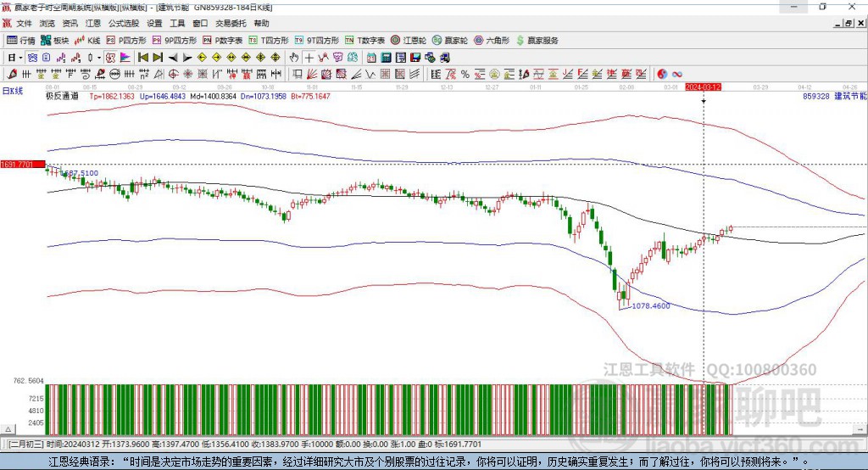Open the 帮助 menu
The height and width of the screenshot is (470, 868).
point(261,23)
